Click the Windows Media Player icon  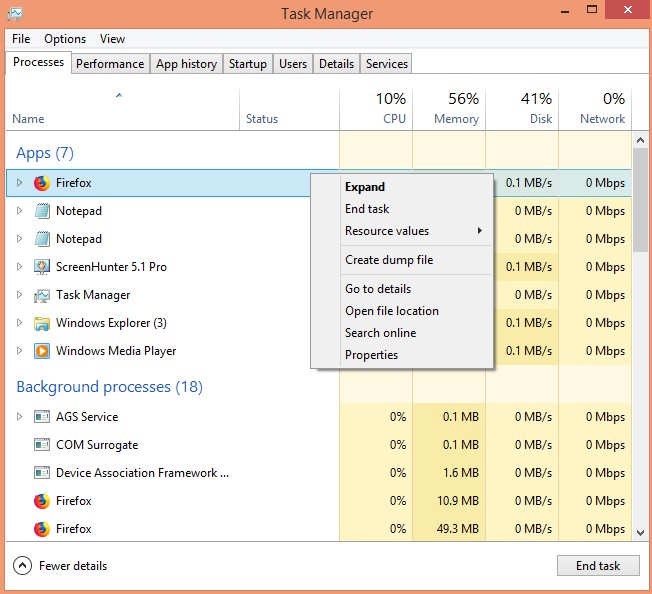click(x=42, y=351)
